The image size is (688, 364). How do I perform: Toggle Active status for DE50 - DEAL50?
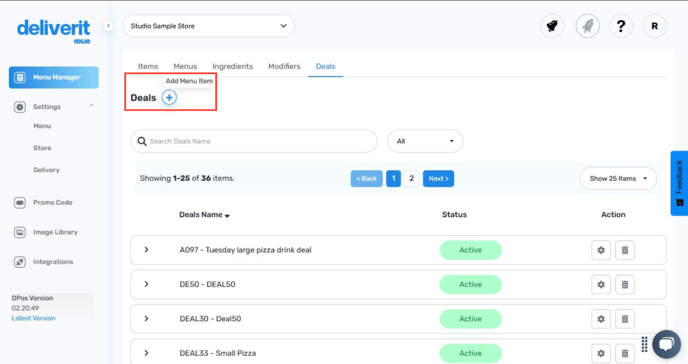(x=470, y=285)
